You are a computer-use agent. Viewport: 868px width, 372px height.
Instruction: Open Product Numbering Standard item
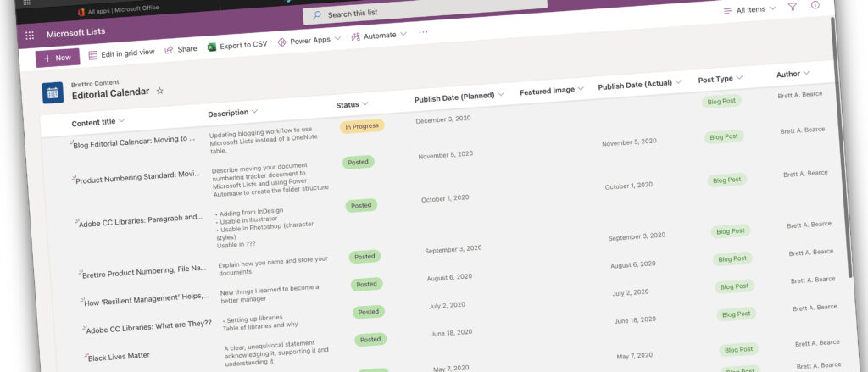[x=137, y=177]
